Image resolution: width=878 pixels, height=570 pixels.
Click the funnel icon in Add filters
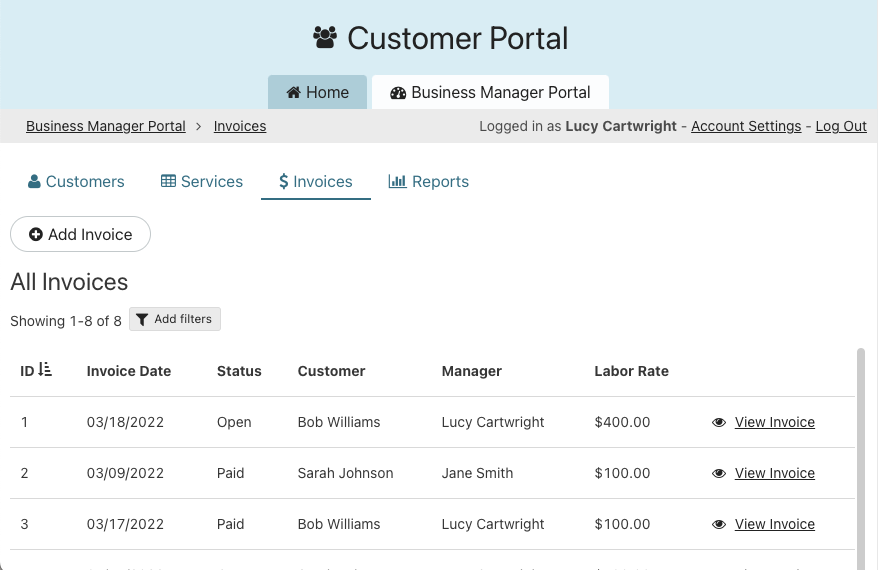pos(142,320)
